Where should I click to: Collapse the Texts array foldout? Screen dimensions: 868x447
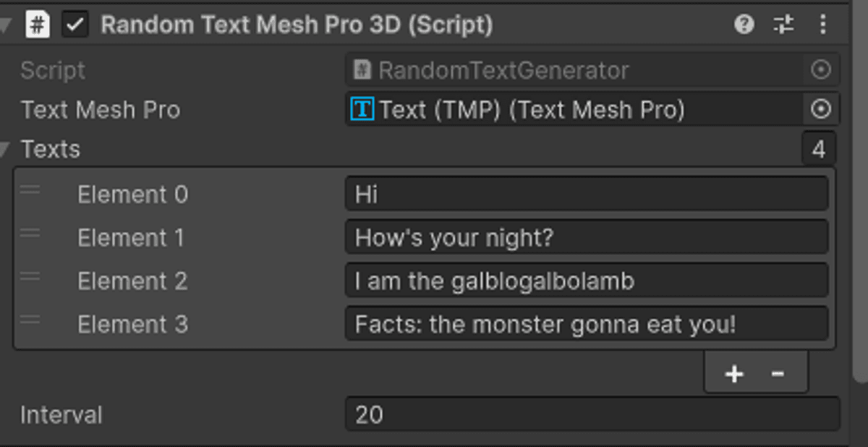[x=6, y=150]
